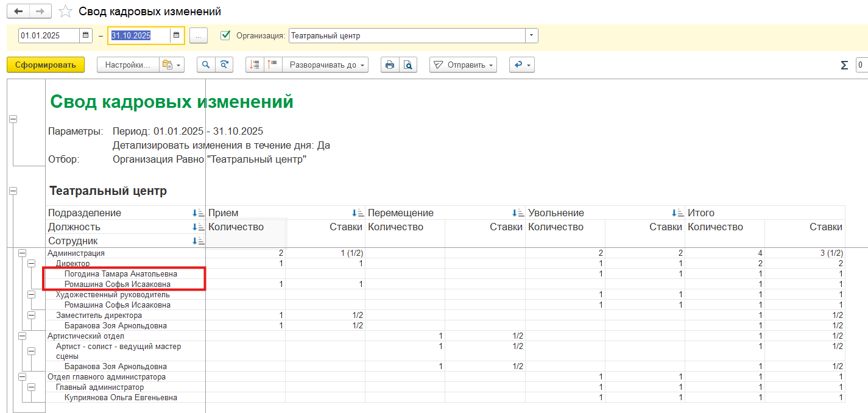Click the find next search icon
868x413 pixels.
click(224, 65)
